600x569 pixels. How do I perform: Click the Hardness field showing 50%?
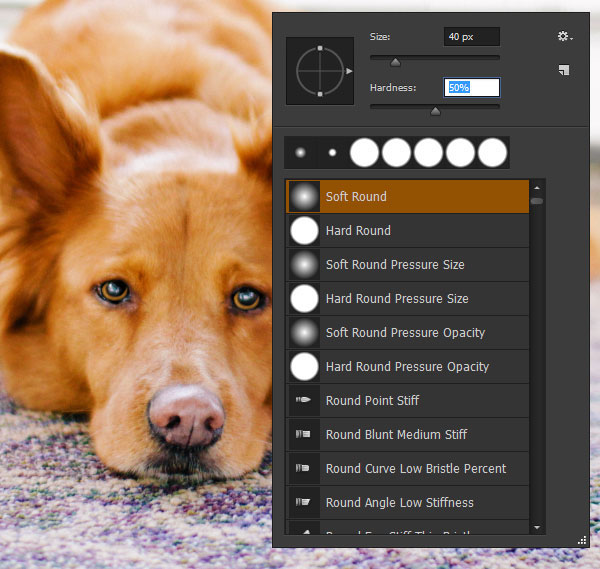[x=471, y=87]
